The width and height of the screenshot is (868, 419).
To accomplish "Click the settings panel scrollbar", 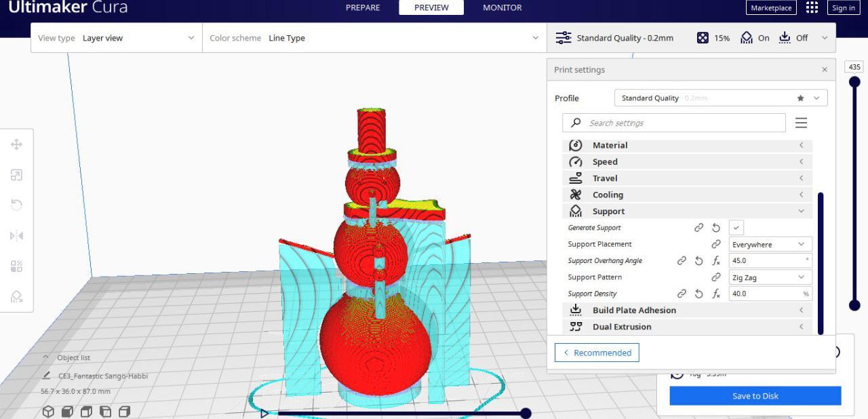I will point(821,264).
